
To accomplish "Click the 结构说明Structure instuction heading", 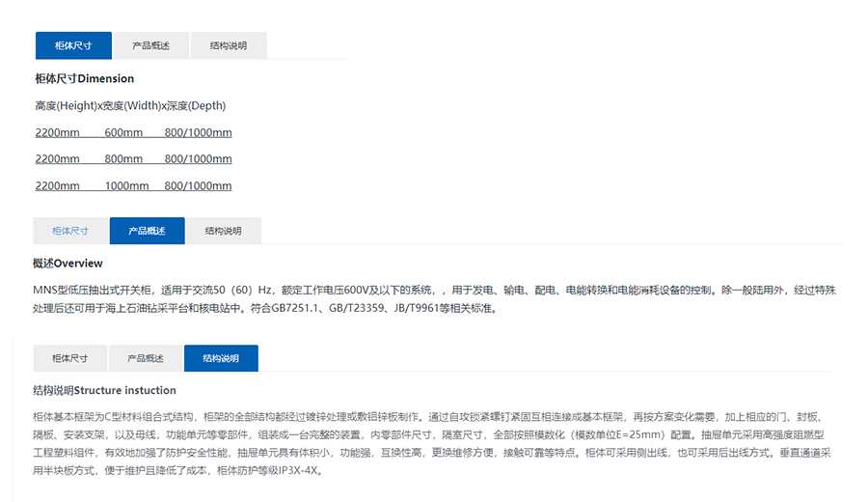I will coord(104,391).
